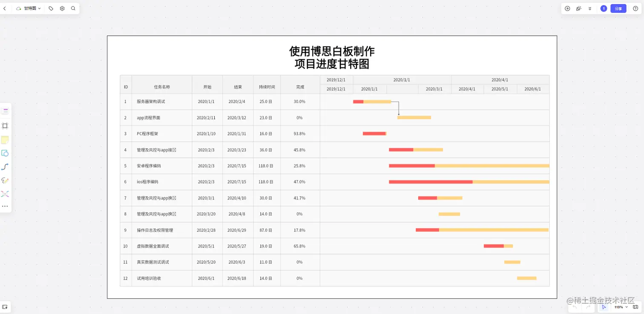This screenshot has height=314, width=644.
Task: Click the undo arrow icon
Action: (575, 307)
